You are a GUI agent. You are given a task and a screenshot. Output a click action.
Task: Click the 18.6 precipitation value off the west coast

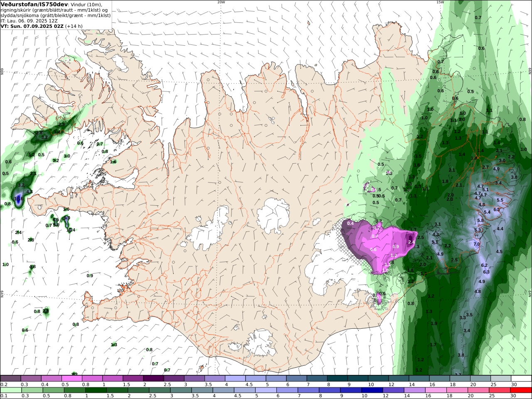[19, 199]
